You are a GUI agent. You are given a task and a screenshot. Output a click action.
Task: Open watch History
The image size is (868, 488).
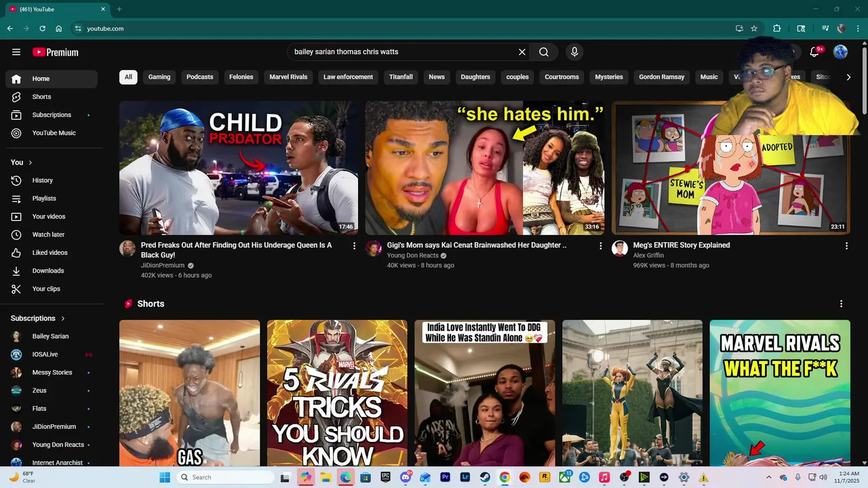[52, 180]
